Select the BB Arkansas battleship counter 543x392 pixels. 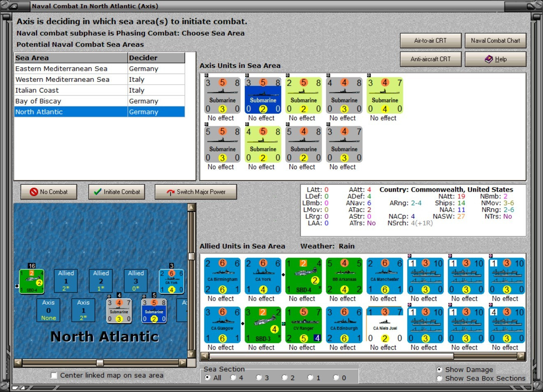[344, 276]
